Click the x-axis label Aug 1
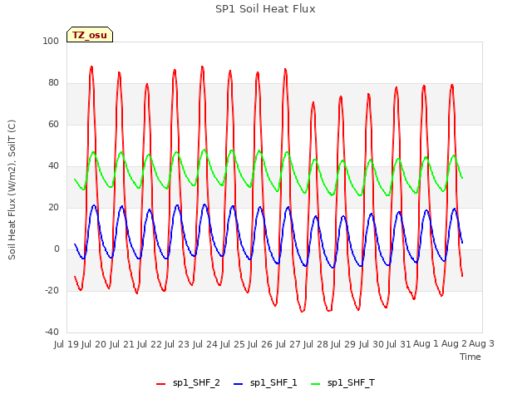The width and height of the screenshot is (532, 399). click(x=426, y=344)
